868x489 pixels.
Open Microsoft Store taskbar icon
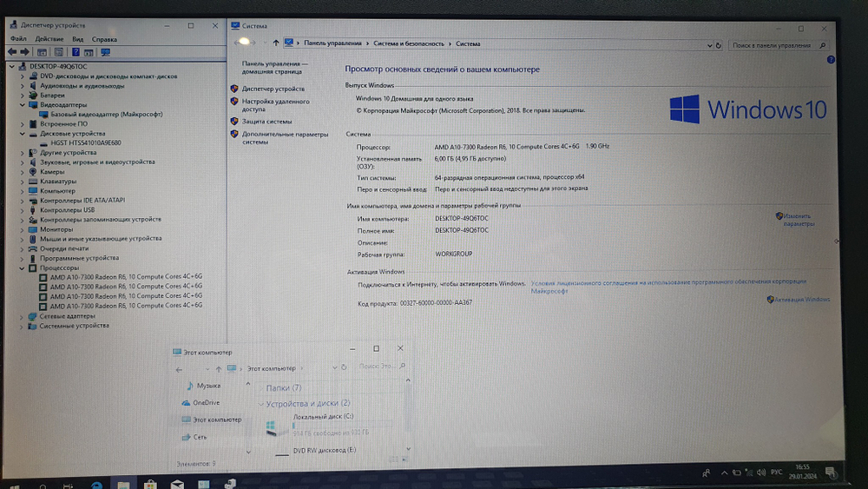click(150, 485)
